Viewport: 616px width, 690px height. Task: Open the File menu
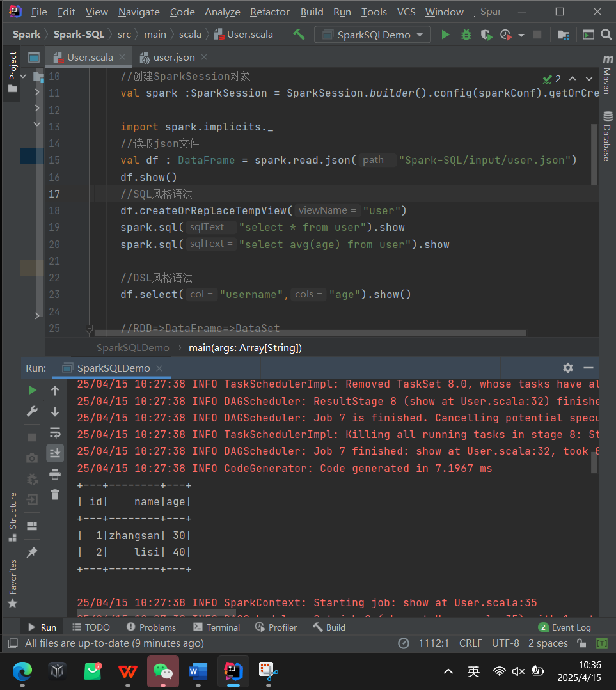[39, 12]
